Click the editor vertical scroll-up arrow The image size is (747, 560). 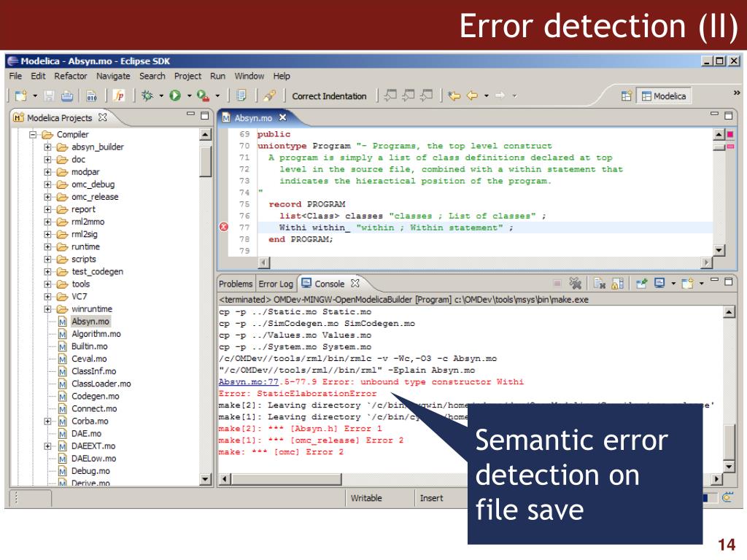(x=719, y=135)
